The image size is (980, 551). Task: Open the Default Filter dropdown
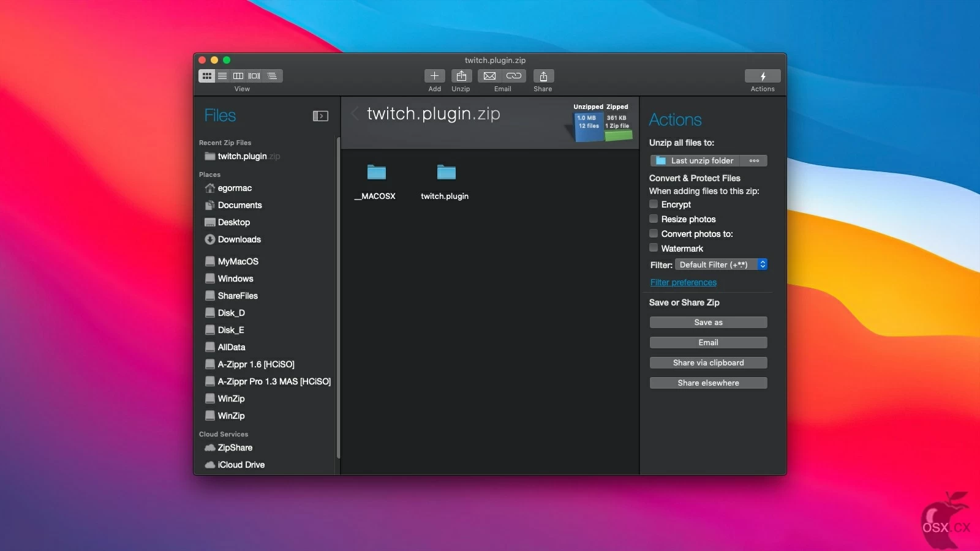[x=721, y=264]
